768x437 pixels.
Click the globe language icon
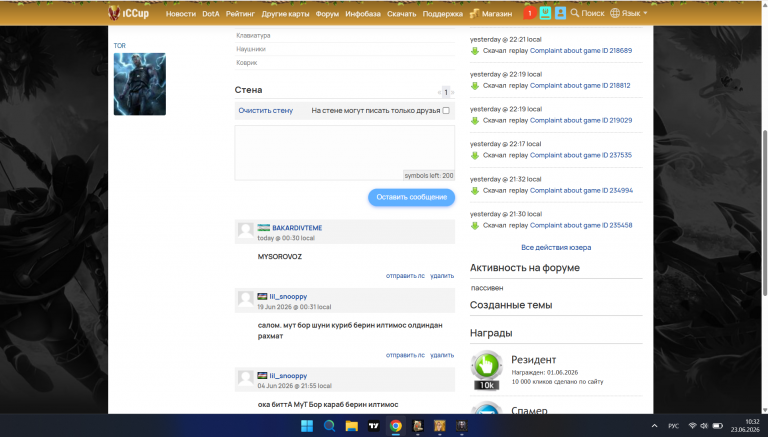pyautogui.click(x=615, y=13)
